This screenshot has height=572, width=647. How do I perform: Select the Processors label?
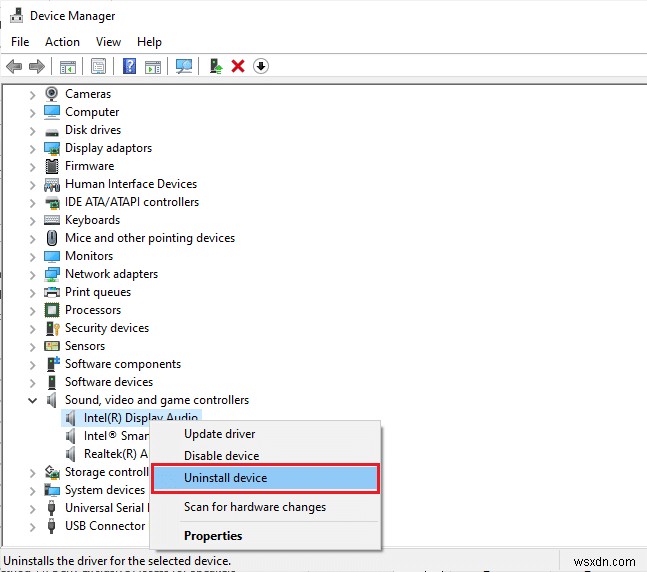[93, 310]
